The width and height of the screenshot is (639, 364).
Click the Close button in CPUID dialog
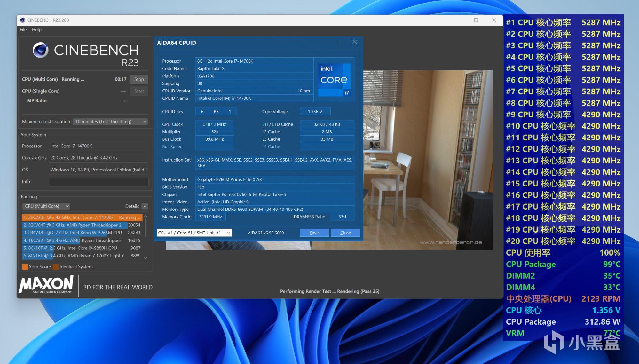pos(345,233)
